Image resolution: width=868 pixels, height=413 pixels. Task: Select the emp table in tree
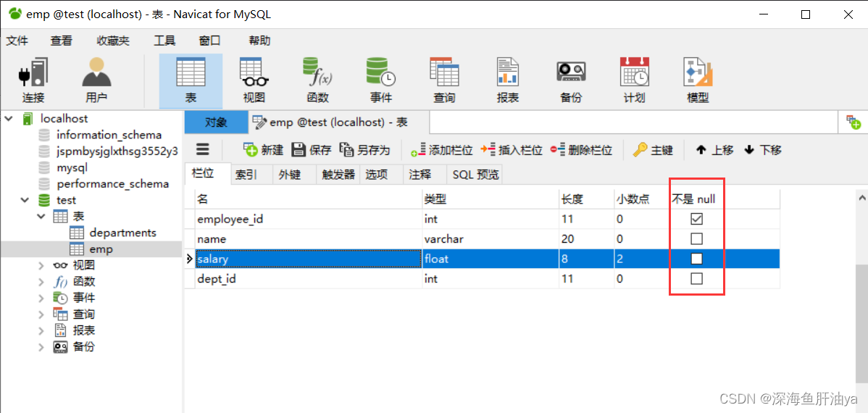[x=101, y=249]
